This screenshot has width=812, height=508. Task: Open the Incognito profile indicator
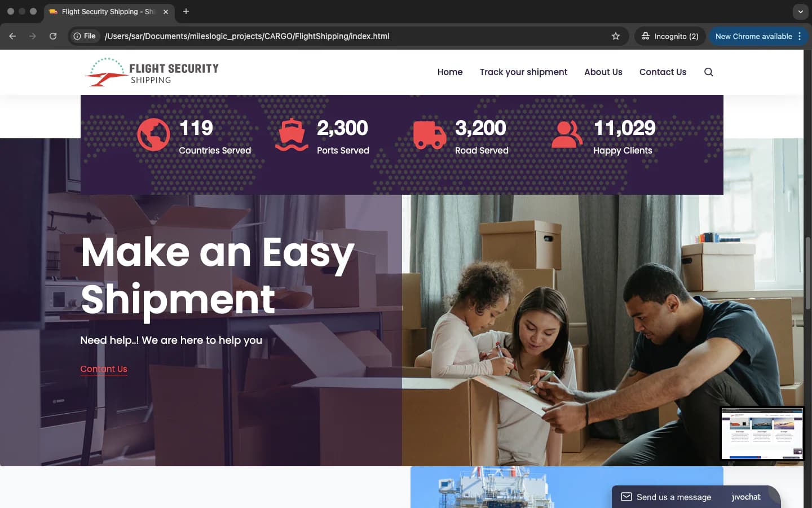(670, 36)
